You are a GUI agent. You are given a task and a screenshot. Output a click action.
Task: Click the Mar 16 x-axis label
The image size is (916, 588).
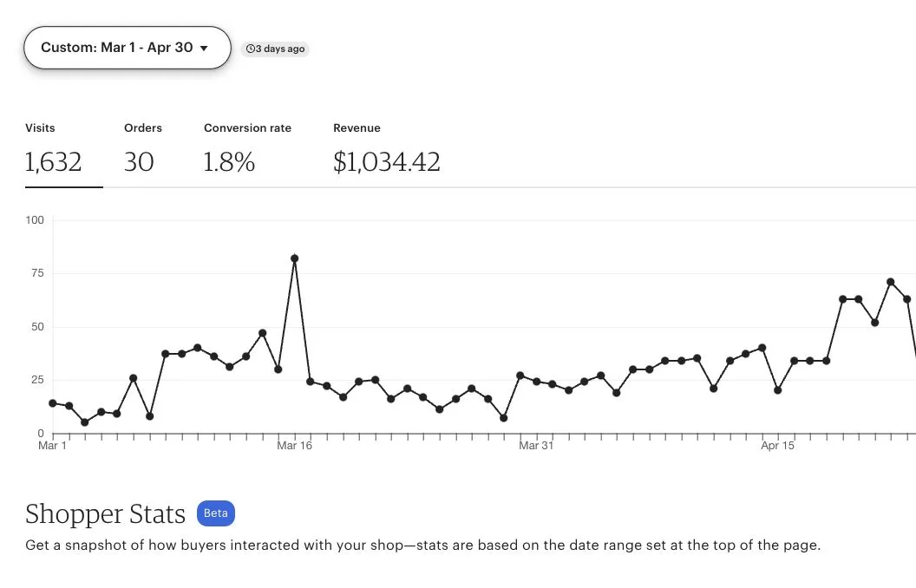[x=294, y=446]
